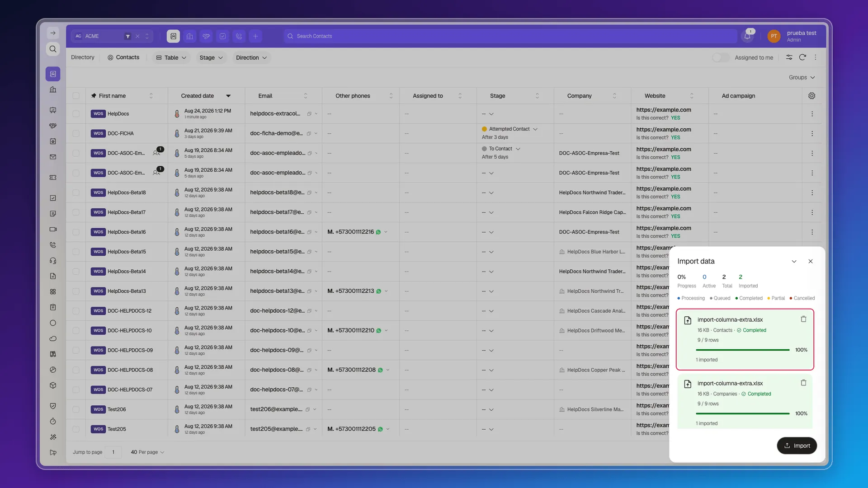Click the sidebar mail envelope icon
Screen dimensions: 868x488
[53, 157]
